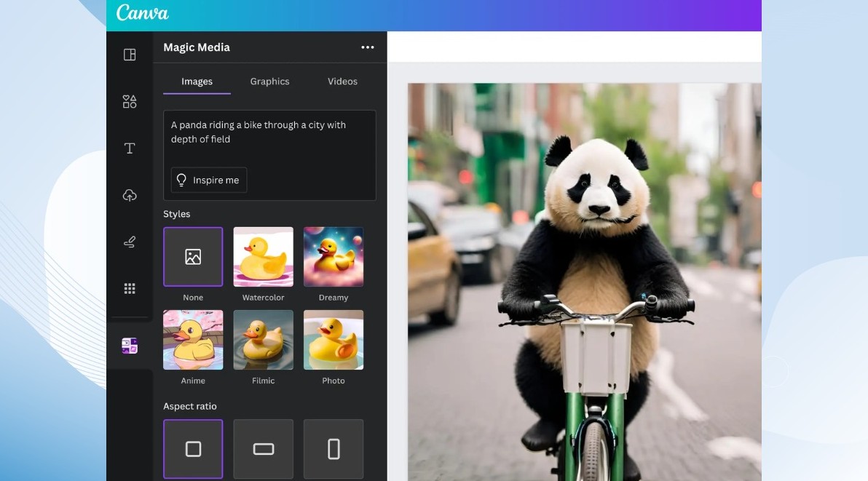Image resolution: width=868 pixels, height=481 pixels.
Task: Choose the Watercolor style thumbnail
Action: coord(264,257)
